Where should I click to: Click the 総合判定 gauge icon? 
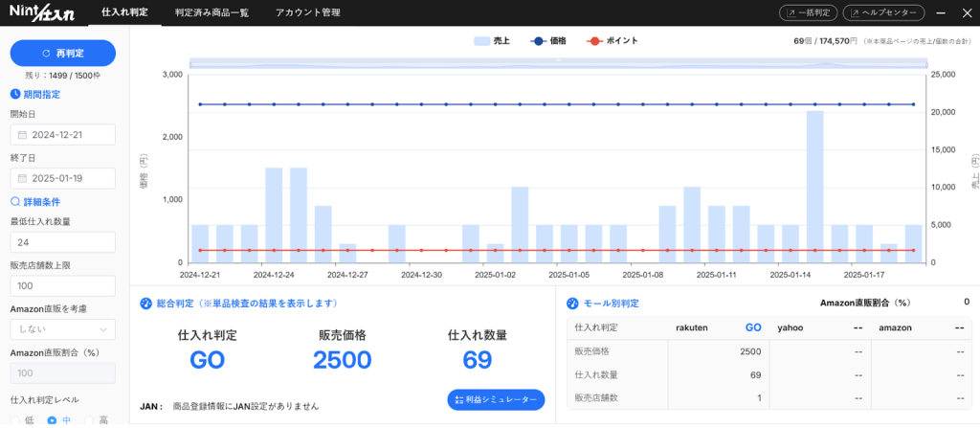point(146,304)
